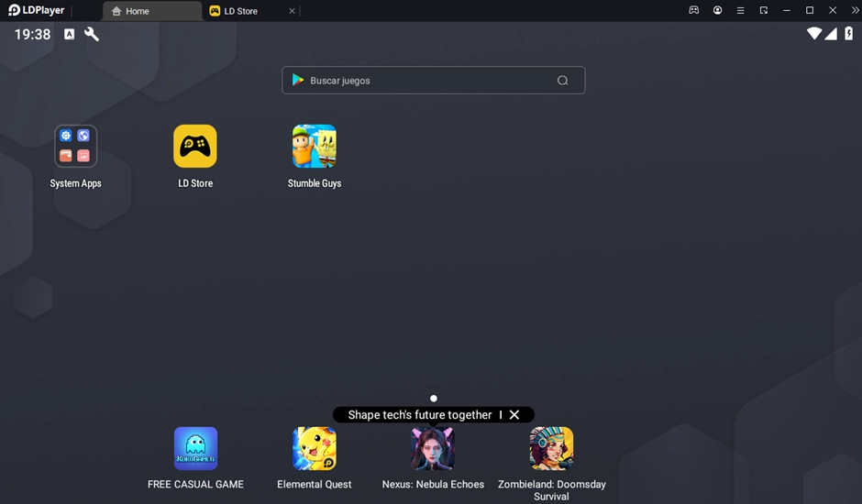
Task: Click the battery charging icon
Action: tap(849, 34)
